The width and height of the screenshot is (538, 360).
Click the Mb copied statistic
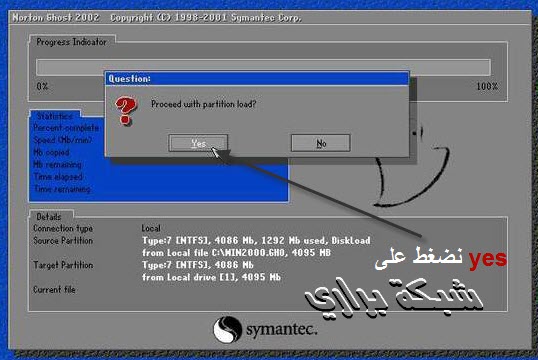point(51,152)
